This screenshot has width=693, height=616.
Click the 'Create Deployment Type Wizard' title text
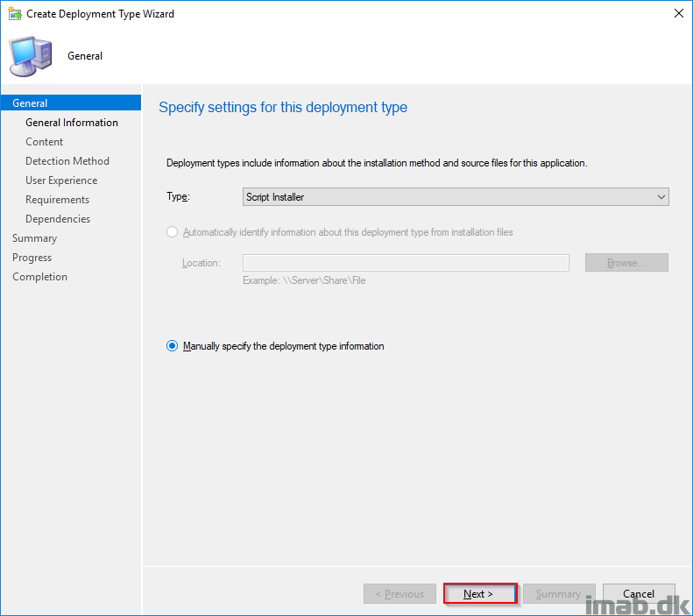click(101, 14)
